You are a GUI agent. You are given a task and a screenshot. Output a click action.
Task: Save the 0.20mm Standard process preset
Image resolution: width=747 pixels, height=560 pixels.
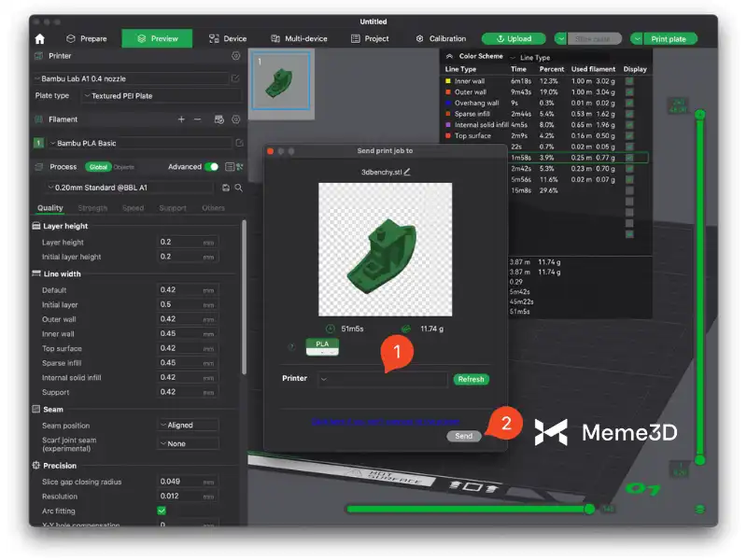pos(226,188)
